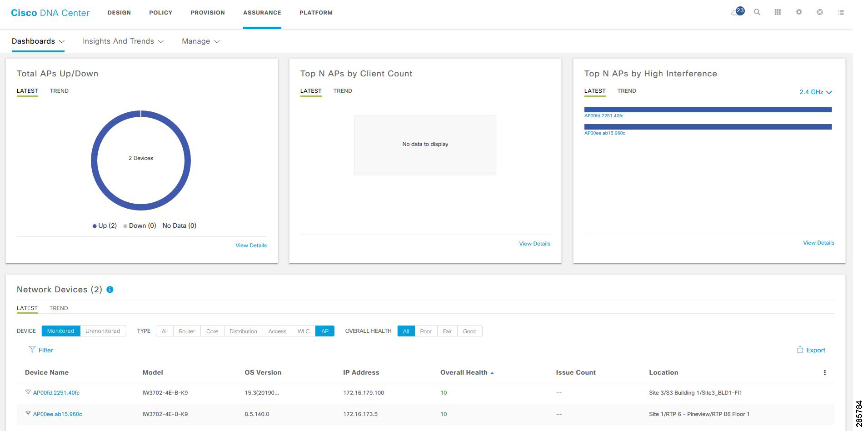Filter device type by AP
Screen dimensions: 868x431
click(325, 331)
